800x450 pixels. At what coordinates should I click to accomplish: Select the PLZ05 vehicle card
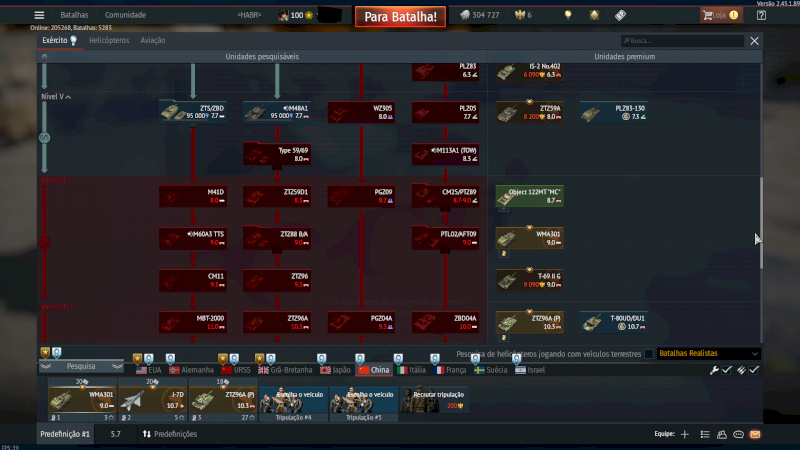click(x=445, y=112)
